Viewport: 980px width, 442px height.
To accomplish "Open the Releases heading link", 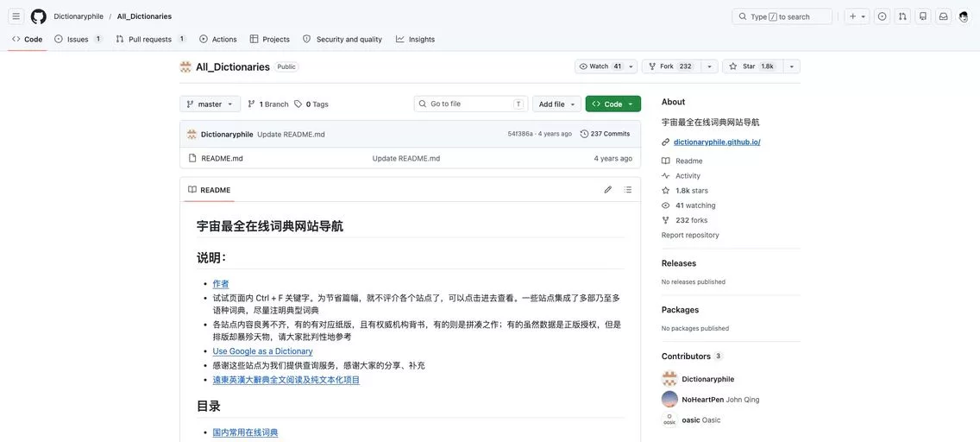I will tap(679, 264).
